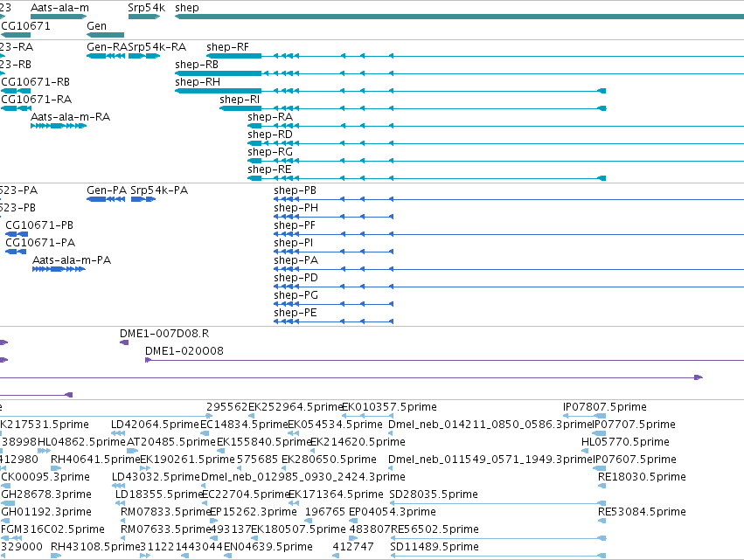
Task: Click the shep-RG transcript label
Action: [270, 152]
